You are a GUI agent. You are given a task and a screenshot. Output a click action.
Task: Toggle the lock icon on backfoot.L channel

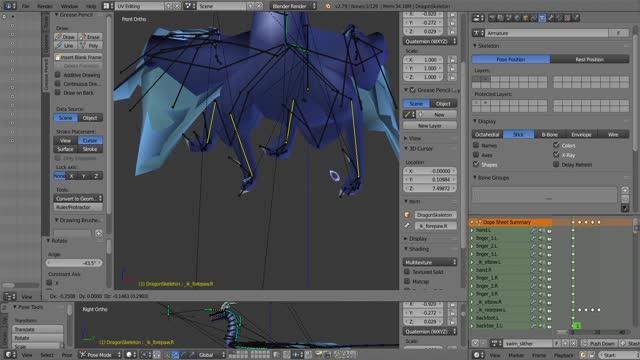(x=549, y=318)
